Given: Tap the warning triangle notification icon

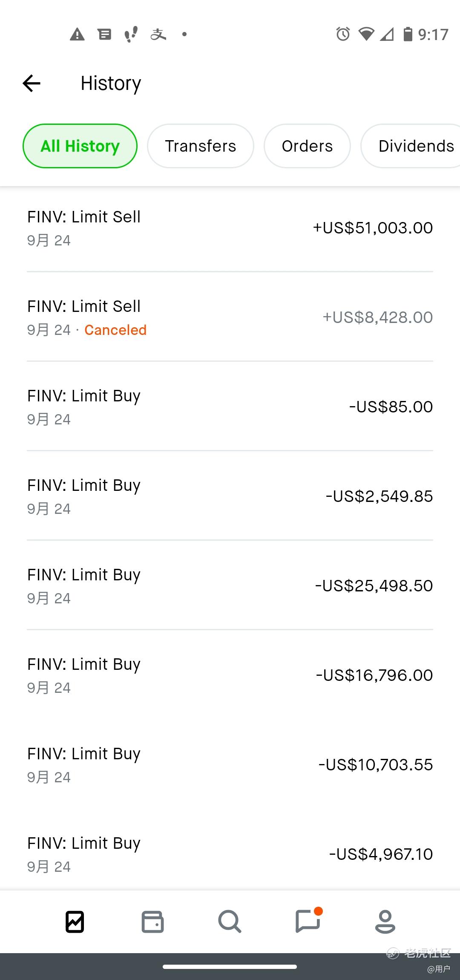Looking at the screenshot, I should (77, 34).
